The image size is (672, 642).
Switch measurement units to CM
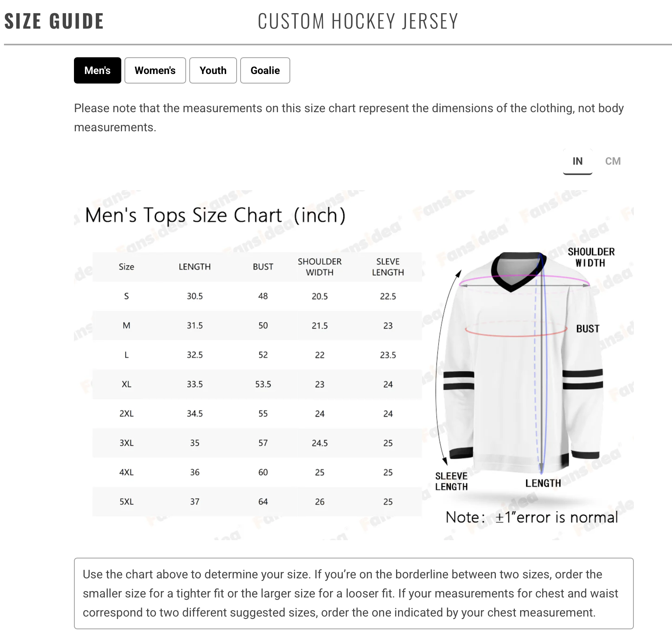(x=612, y=161)
